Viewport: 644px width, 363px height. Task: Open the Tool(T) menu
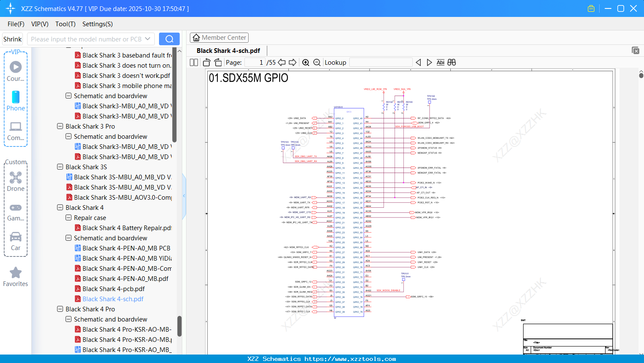click(x=66, y=24)
